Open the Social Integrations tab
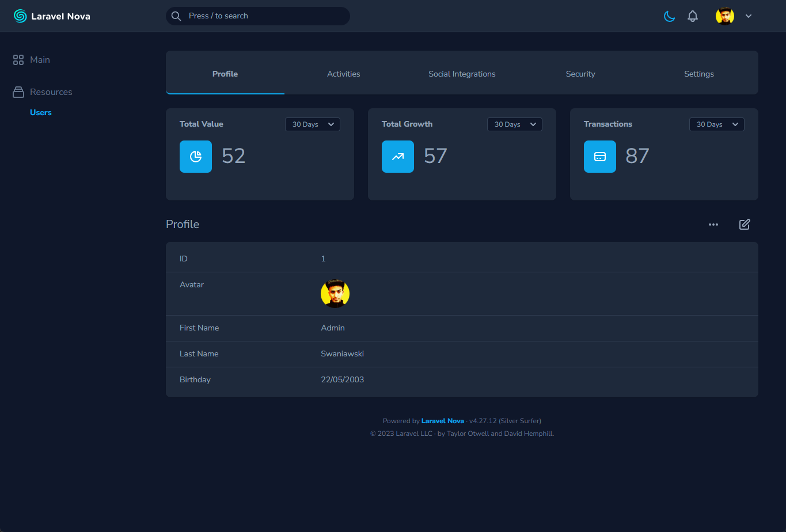The height and width of the screenshot is (532, 786). [x=462, y=74]
